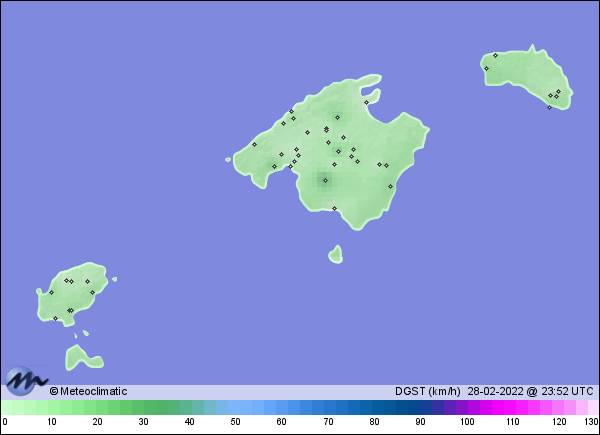
Task: Select the westernmost station marker on Mallorca
Action: pyautogui.click(x=254, y=145)
